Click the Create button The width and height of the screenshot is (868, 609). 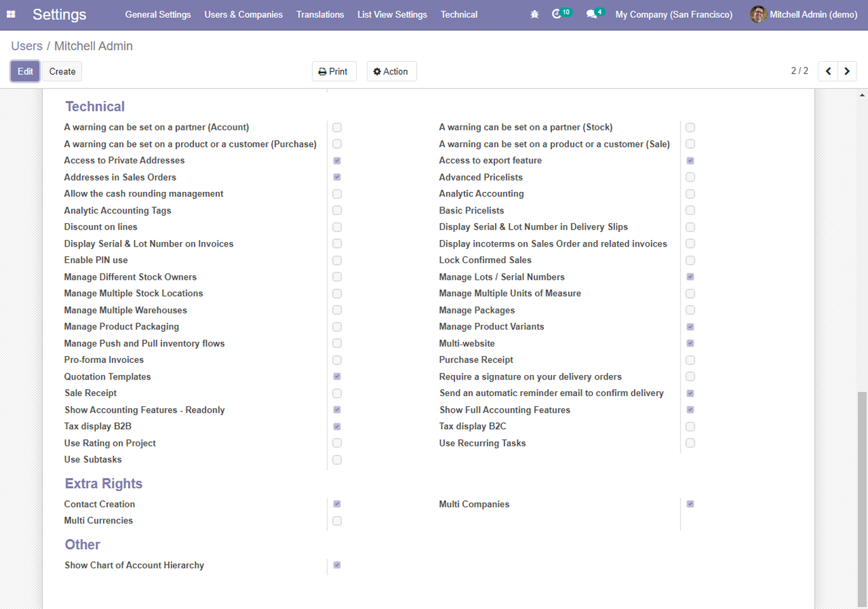[x=62, y=71]
